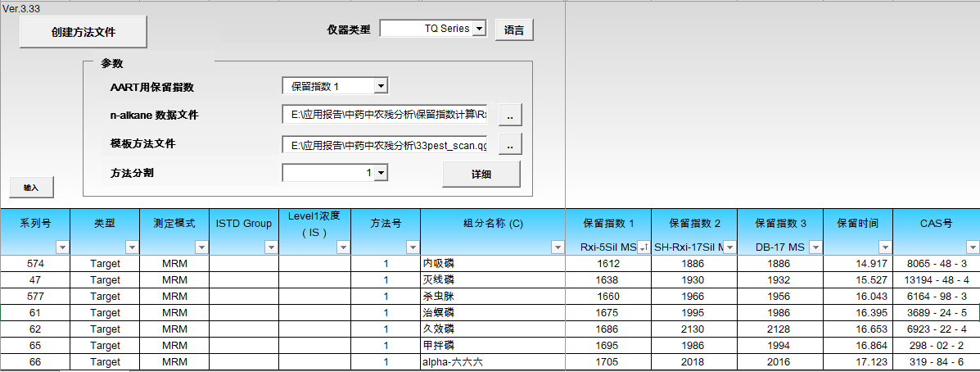Browse for n-alkane 数据文件
This screenshot has height=372, width=980.
click(x=509, y=116)
